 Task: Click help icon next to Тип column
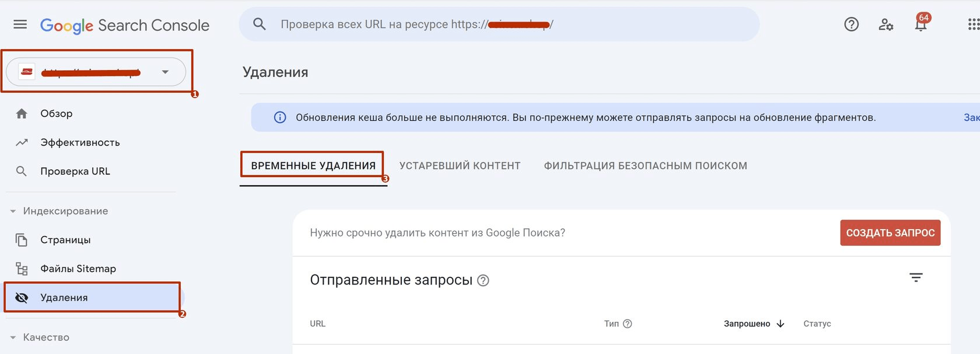coord(628,324)
